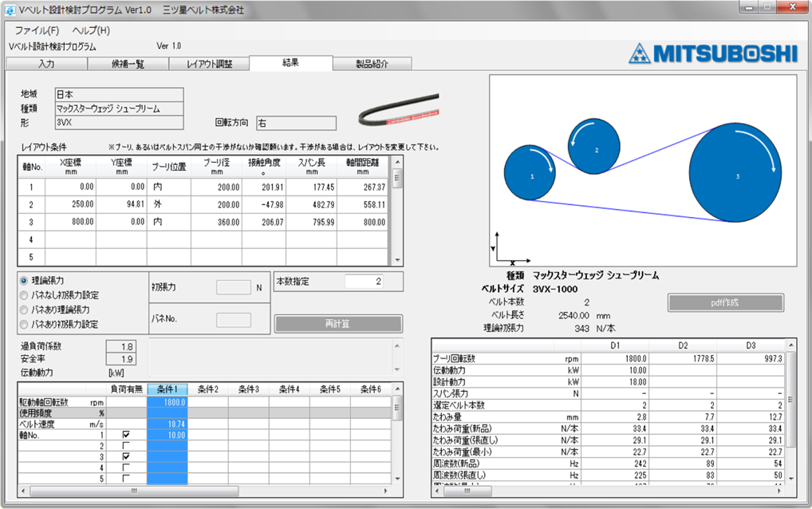Click the ベルト速度 cell 18.74
The image size is (812, 509).
pos(168,424)
